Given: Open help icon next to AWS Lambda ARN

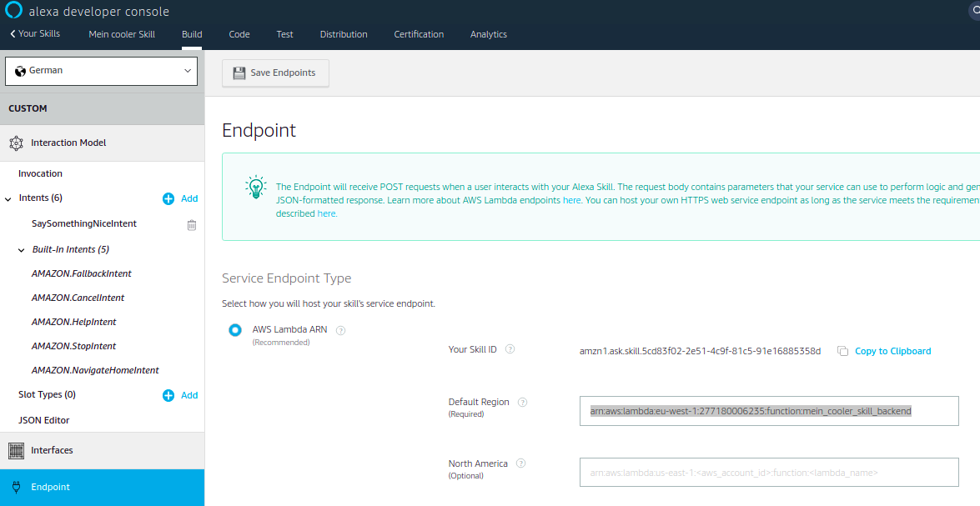Looking at the screenshot, I should 341,330.
